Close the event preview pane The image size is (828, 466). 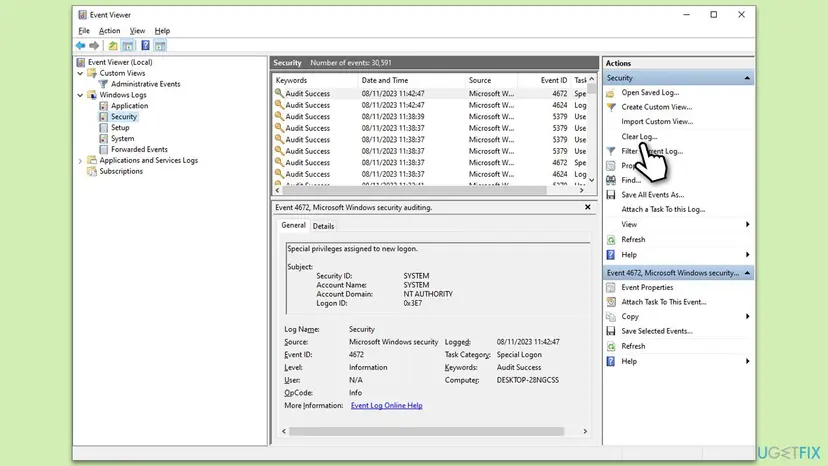(x=588, y=207)
